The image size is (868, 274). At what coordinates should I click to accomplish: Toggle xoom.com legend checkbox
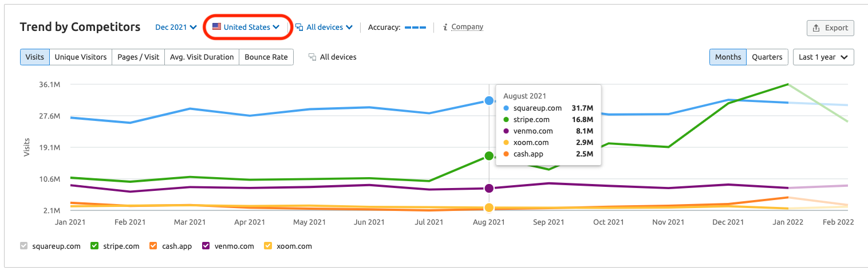267,246
